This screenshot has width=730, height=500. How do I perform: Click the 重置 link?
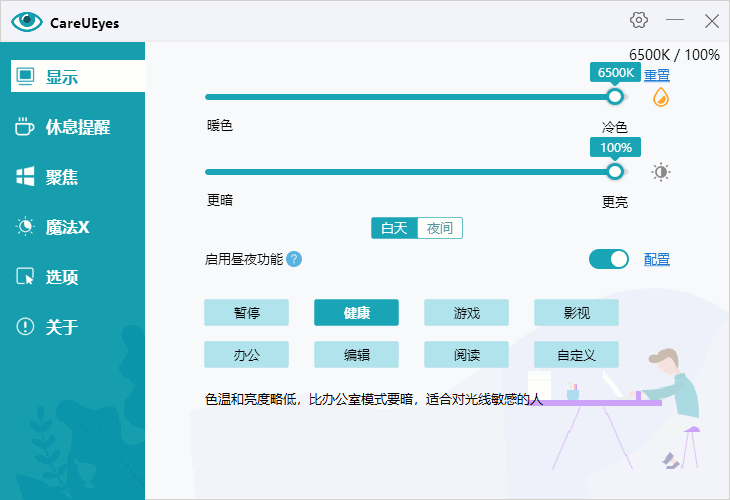tap(656, 75)
